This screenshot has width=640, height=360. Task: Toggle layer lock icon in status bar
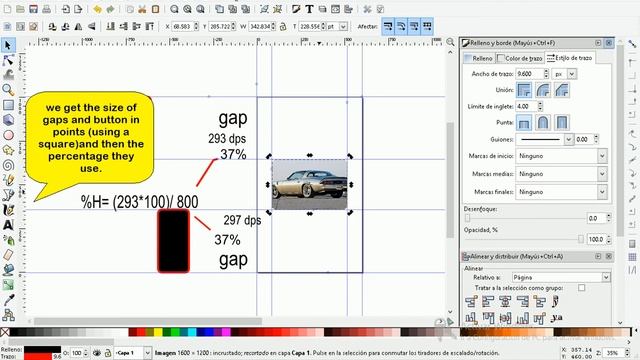[108, 353]
